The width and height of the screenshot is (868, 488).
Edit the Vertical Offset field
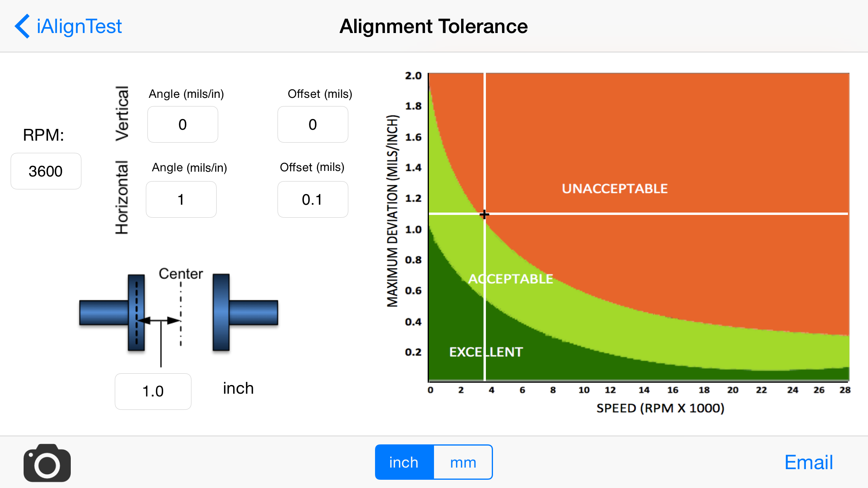313,125
